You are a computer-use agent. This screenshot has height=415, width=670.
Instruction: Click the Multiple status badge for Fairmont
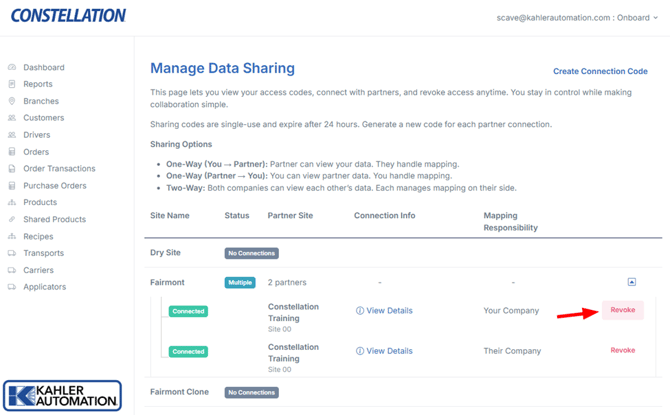pyautogui.click(x=240, y=283)
